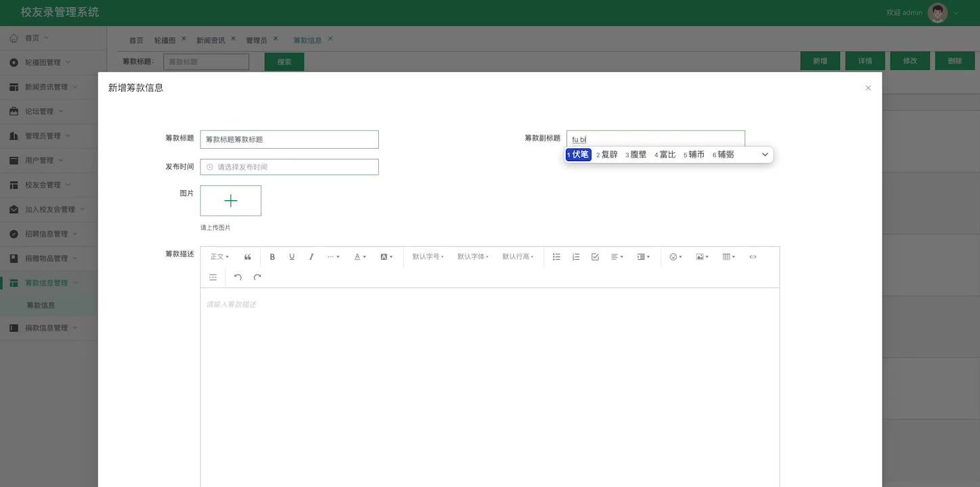This screenshot has width=980, height=487.
Task: Close the 新闻资讯 tab
Action: [233, 39]
